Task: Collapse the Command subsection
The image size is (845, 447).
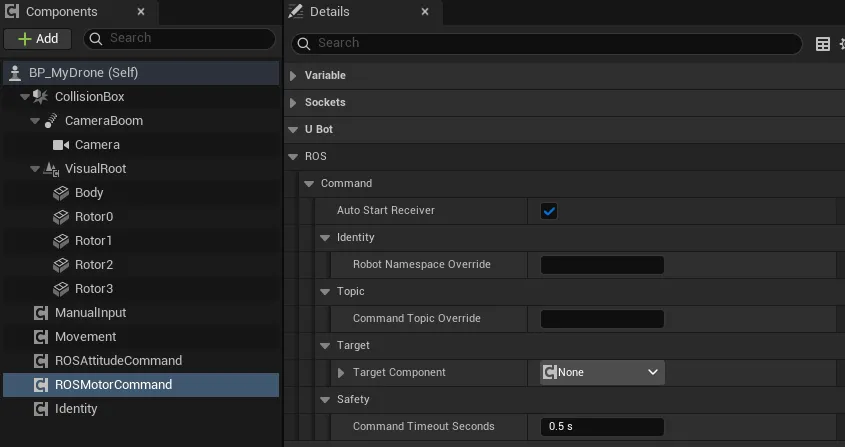Action: (309, 183)
